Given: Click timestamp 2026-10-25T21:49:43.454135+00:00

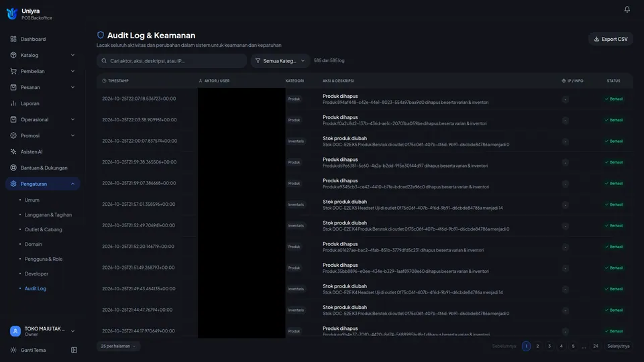Looking at the screenshot, I should pos(139,288).
